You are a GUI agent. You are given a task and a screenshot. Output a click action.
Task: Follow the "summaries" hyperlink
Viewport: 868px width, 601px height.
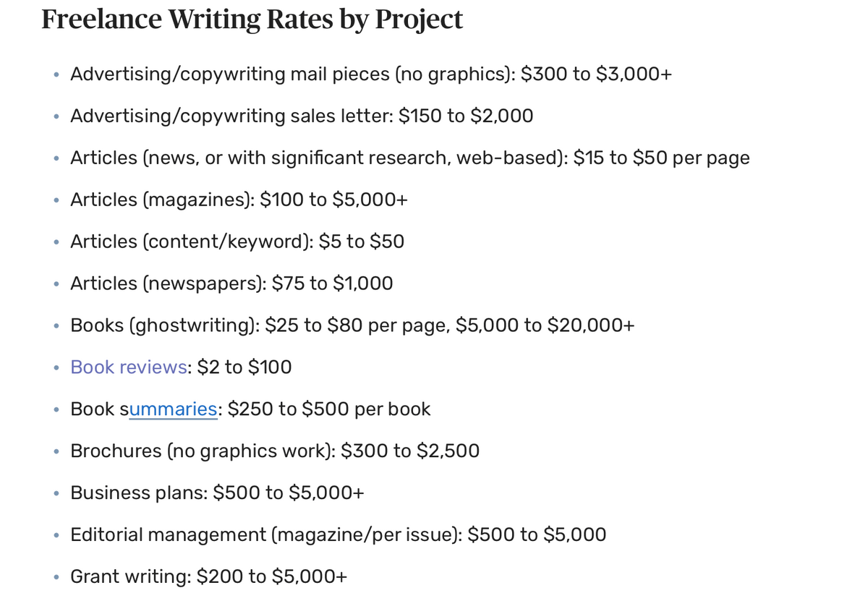pyautogui.click(x=173, y=409)
